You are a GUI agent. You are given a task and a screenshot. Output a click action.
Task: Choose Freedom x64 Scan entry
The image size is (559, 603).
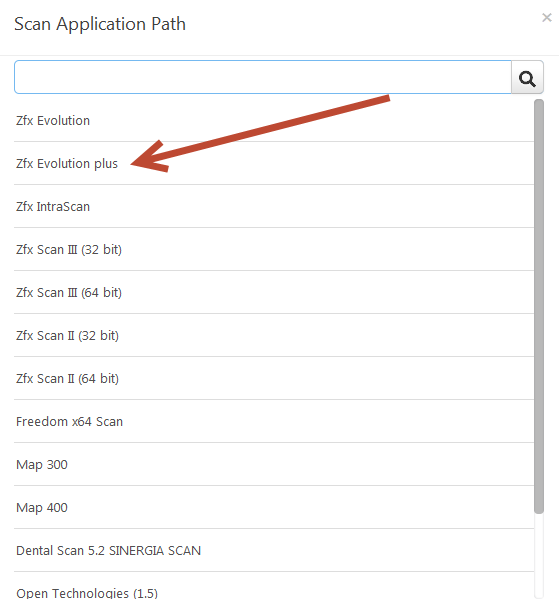pos(274,422)
